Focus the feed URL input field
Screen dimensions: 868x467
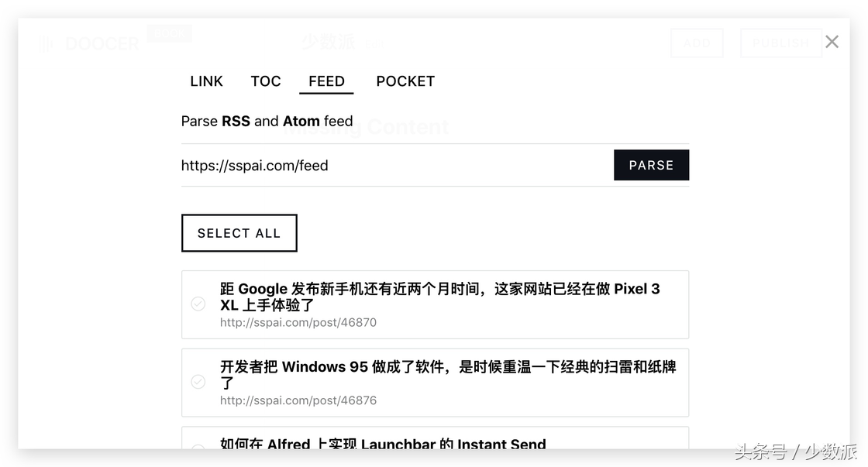coord(396,166)
